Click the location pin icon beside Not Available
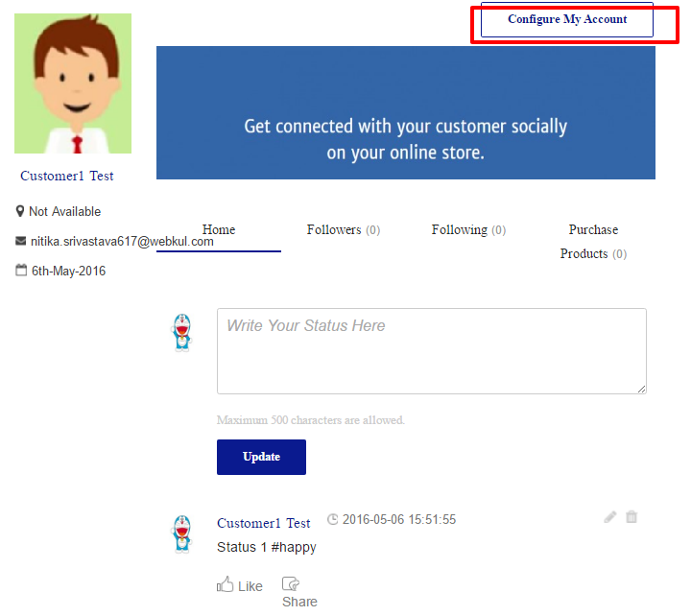This screenshot has width=691, height=616. [x=20, y=211]
